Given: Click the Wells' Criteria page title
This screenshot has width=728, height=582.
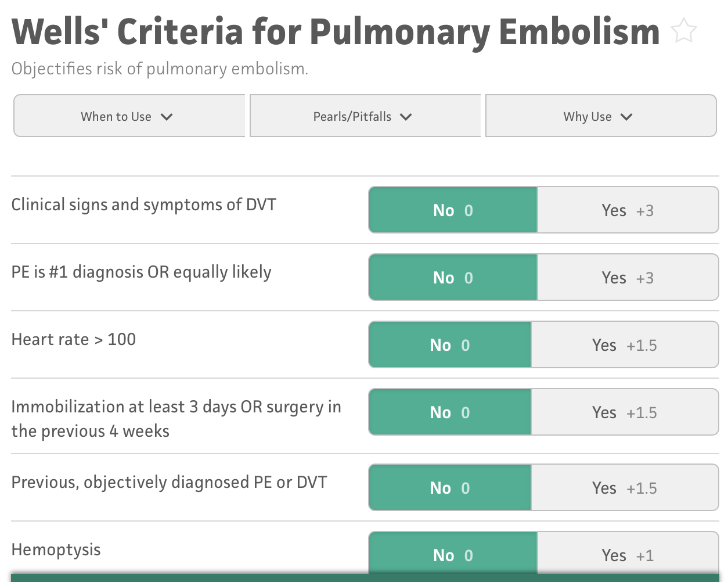Looking at the screenshot, I should tap(336, 31).
